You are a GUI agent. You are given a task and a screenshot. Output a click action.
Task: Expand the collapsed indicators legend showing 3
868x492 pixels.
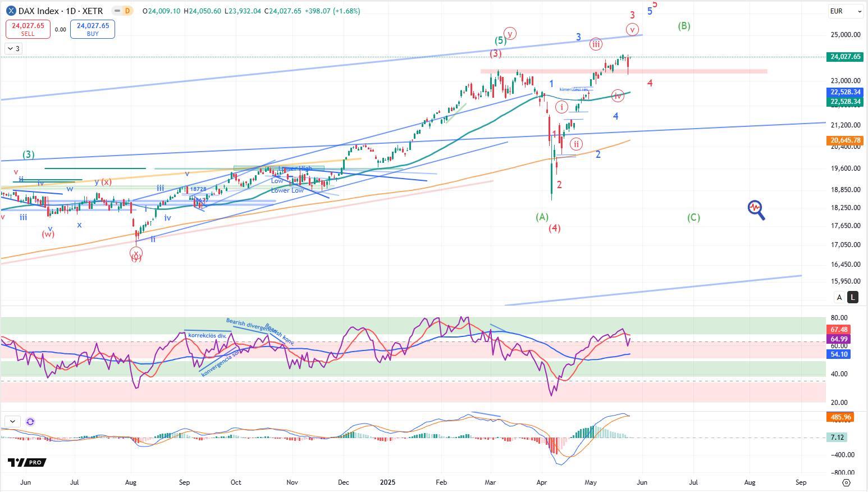tap(13, 49)
